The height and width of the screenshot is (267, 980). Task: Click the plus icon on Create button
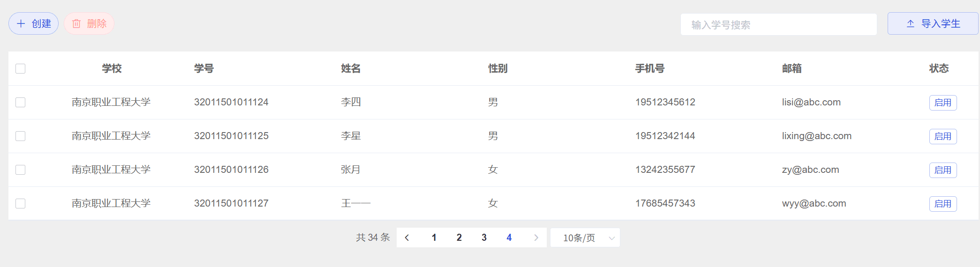click(21, 24)
